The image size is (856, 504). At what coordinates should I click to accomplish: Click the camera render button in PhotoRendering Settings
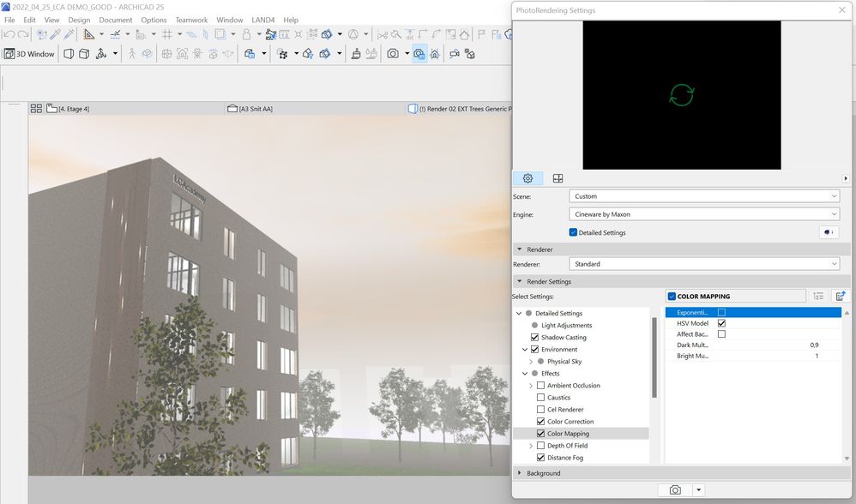pyautogui.click(x=675, y=489)
